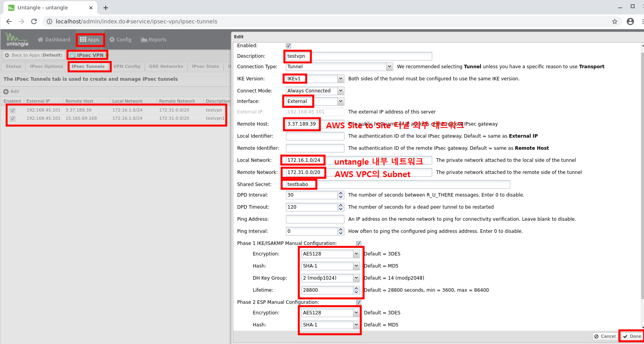Edit the Shared Secret field
This screenshot has width=644, height=344.
[x=398, y=184]
